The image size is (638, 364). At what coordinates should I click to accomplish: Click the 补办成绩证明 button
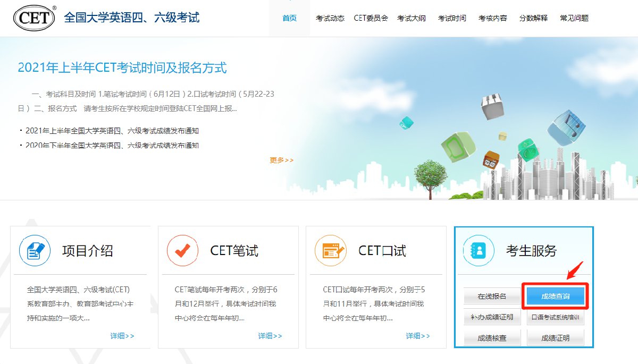[492, 317]
